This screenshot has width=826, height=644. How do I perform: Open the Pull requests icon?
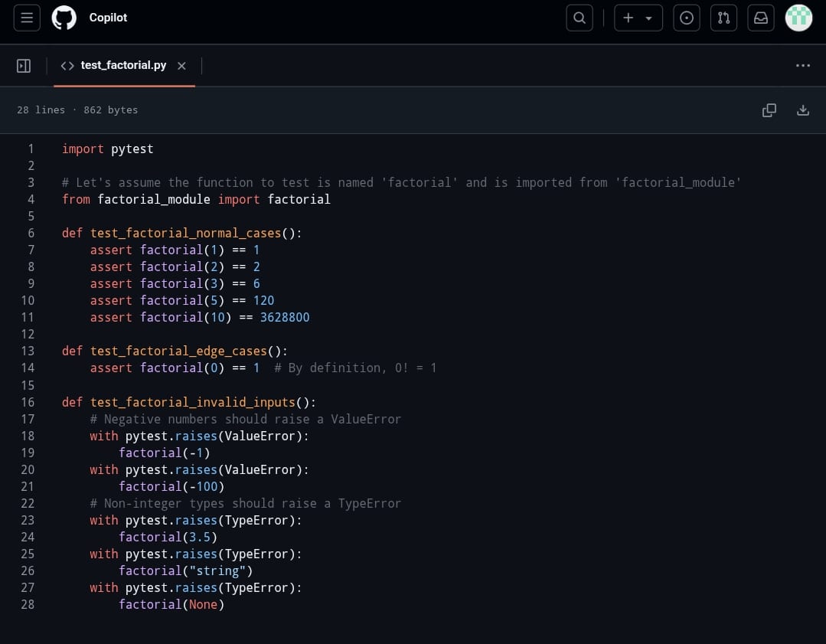coord(724,18)
